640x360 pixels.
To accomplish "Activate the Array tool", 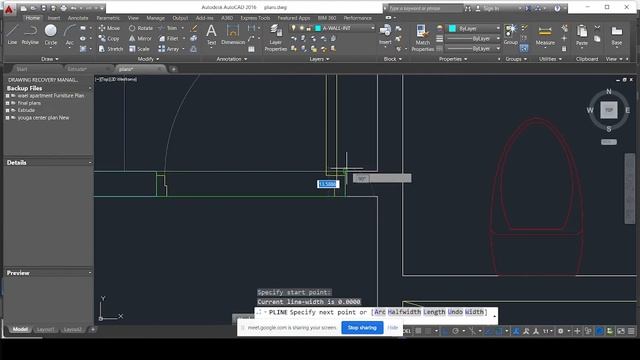I will (x=169, y=49).
